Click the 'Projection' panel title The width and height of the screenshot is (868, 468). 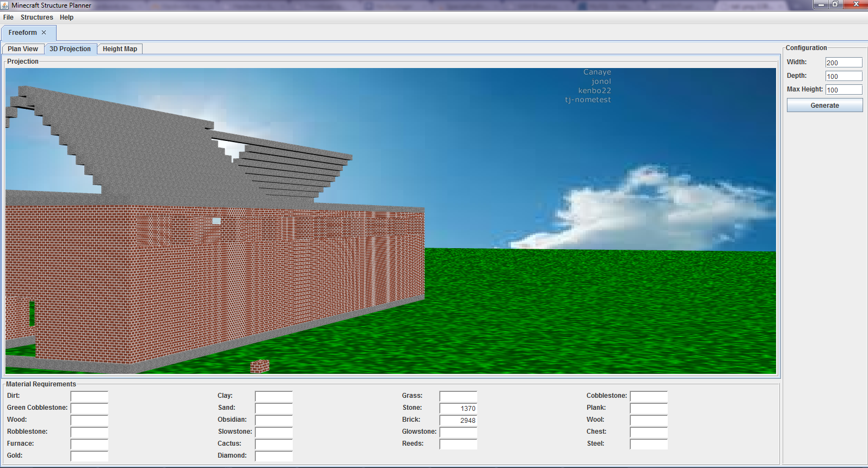coord(23,61)
